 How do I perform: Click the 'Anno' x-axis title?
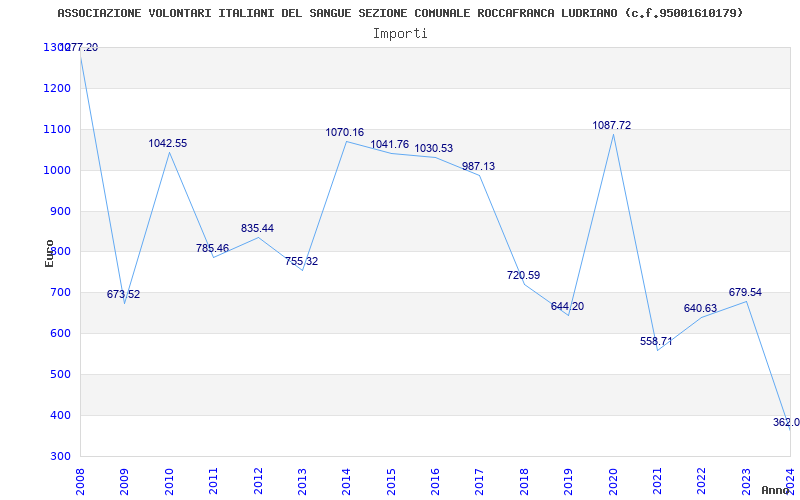[774, 490]
